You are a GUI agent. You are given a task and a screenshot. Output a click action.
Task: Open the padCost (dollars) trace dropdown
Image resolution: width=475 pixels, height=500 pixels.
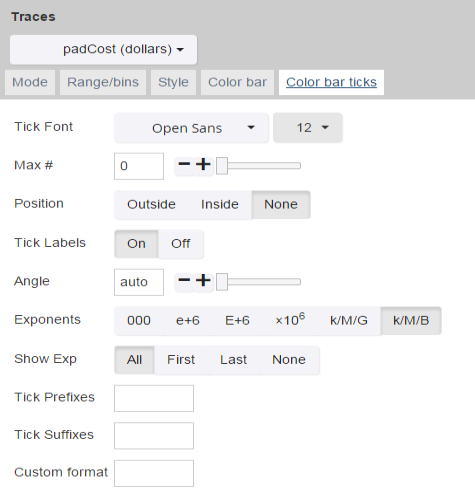tap(103, 50)
